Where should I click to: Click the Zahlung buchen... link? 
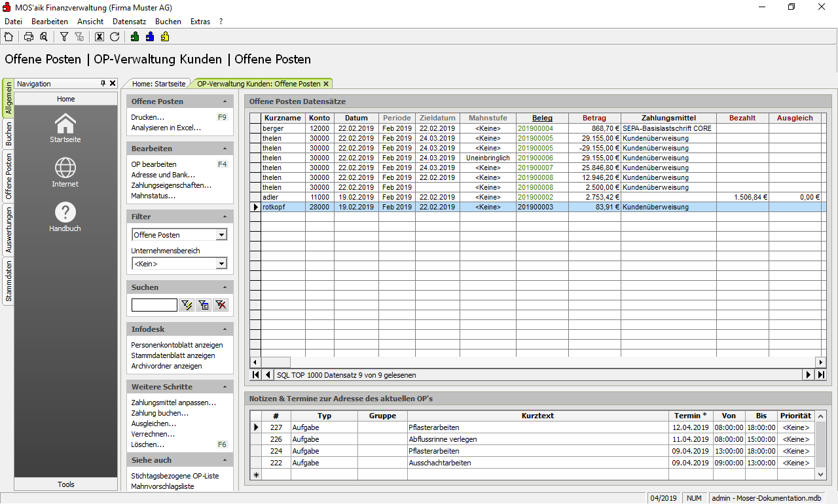(160, 413)
